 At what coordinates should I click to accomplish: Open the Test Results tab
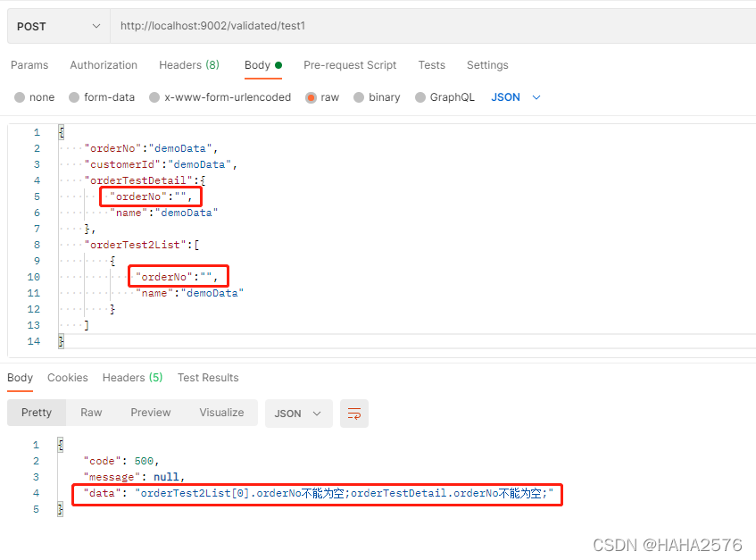208,378
